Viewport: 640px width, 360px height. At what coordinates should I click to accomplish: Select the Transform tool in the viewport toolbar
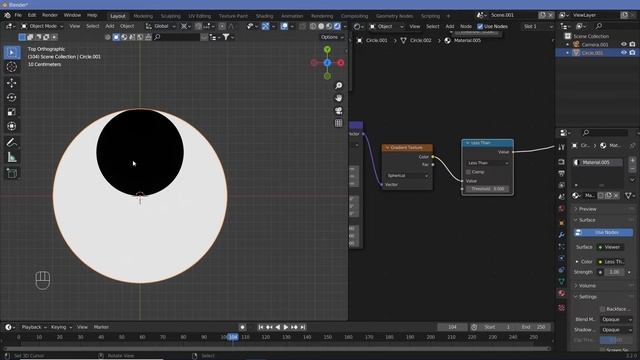pyautogui.click(x=11, y=126)
